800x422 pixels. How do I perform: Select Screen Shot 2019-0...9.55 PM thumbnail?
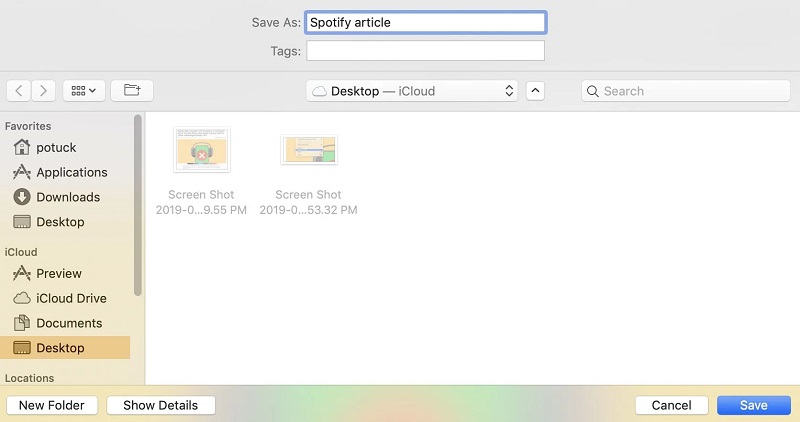click(202, 150)
